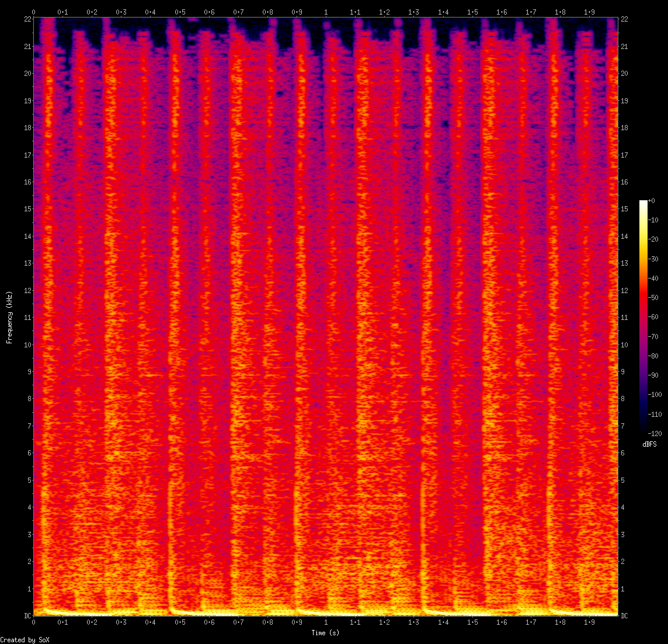Click the DC label at bottom left
Viewport: 668px width, 644px height.
point(28,616)
